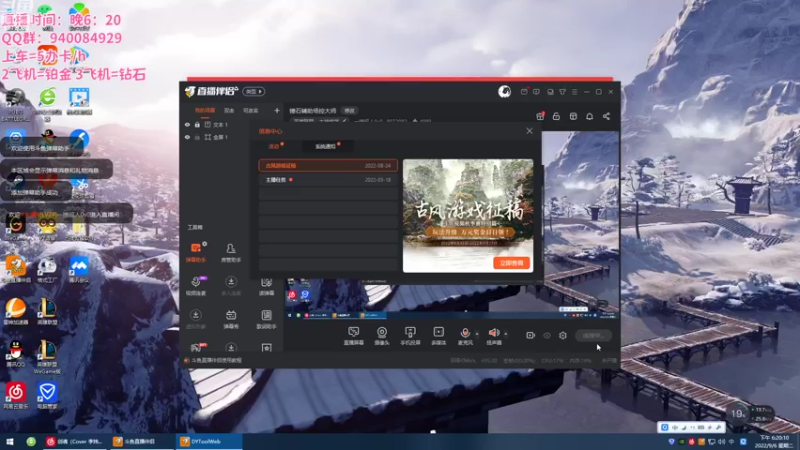Expand microphone options arrow

point(477,334)
